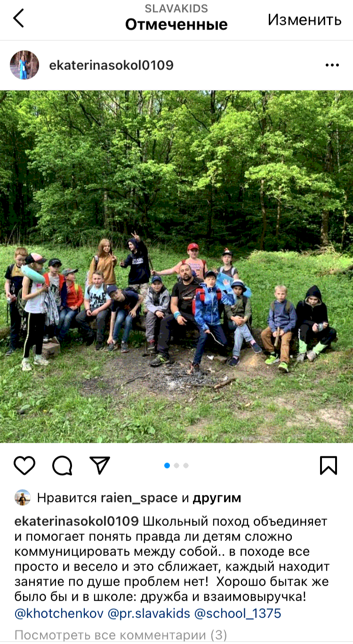Save the post with the bookmark icon

pyautogui.click(x=329, y=465)
